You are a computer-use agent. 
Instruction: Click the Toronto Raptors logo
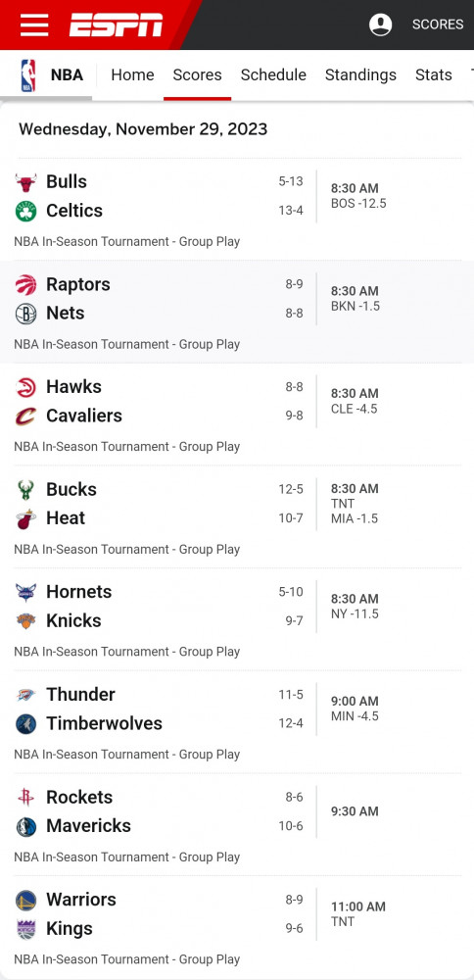click(x=26, y=285)
